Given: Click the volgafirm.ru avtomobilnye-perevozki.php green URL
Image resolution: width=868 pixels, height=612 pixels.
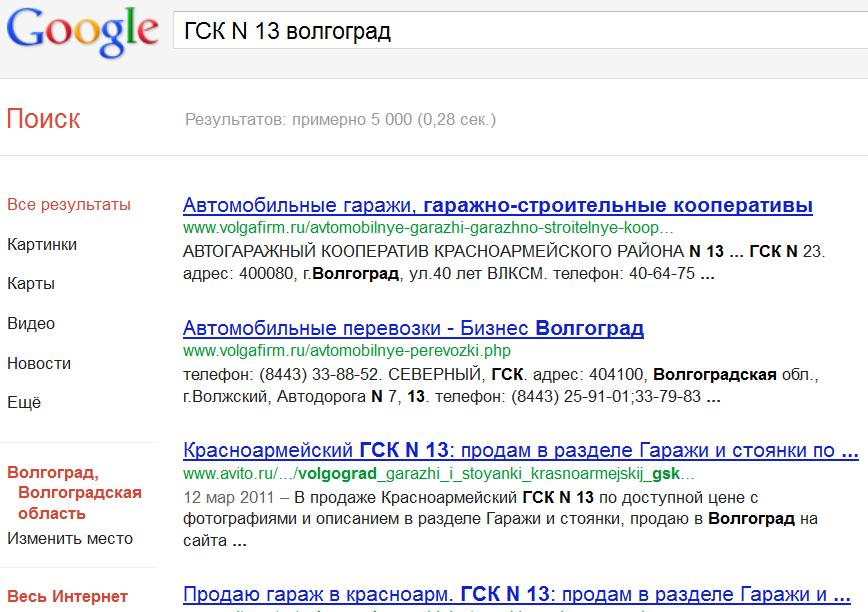Looking at the screenshot, I should [347, 351].
